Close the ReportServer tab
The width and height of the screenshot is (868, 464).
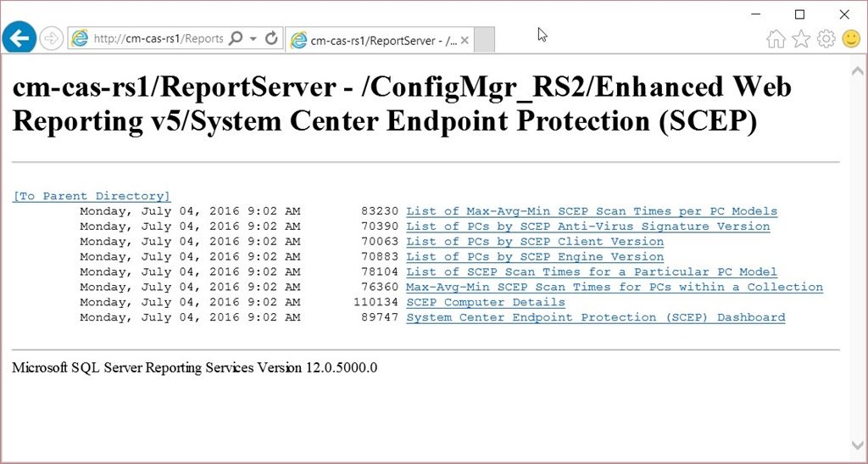[x=465, y=40]
